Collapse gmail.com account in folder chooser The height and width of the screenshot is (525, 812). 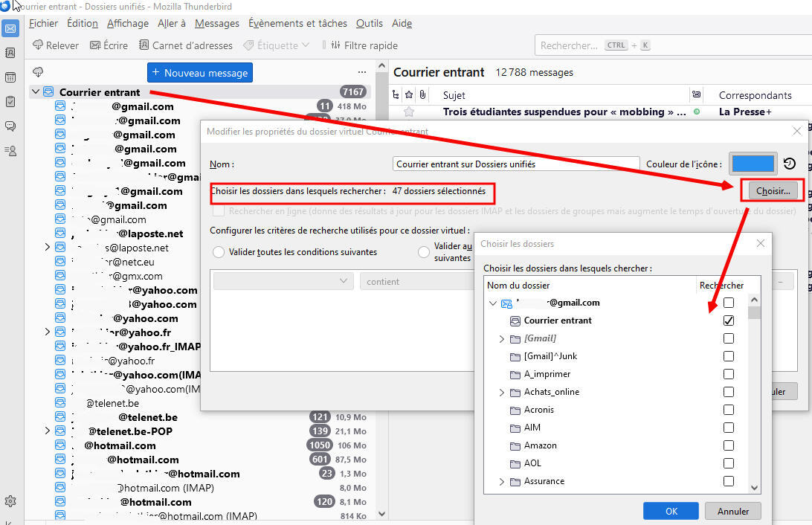point(492,303)
